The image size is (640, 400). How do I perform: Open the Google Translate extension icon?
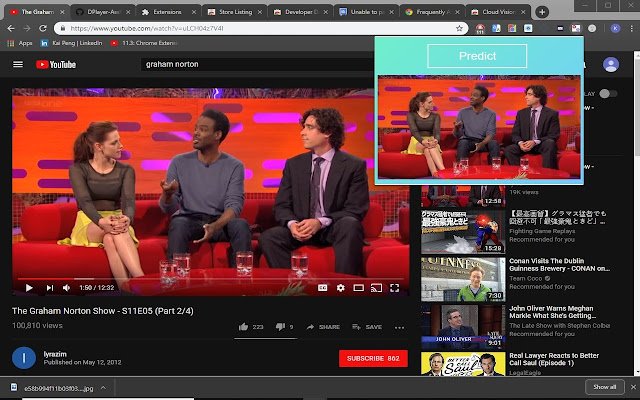coord(496,28)
